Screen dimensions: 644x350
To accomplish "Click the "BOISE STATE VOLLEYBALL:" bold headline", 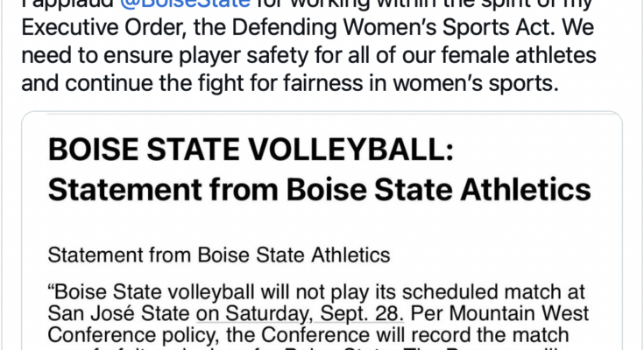I will pyautogui.click(x=250, y=152).
